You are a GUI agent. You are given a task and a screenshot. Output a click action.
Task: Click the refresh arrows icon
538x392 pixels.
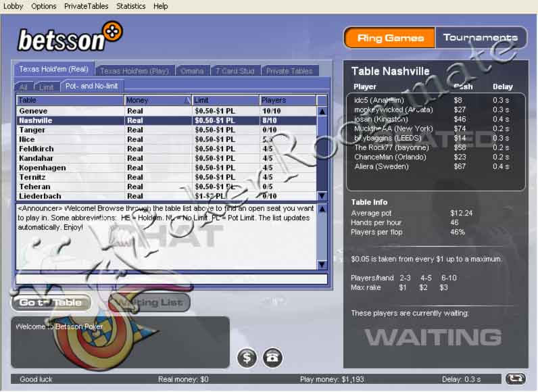click(x=515, y=379)
